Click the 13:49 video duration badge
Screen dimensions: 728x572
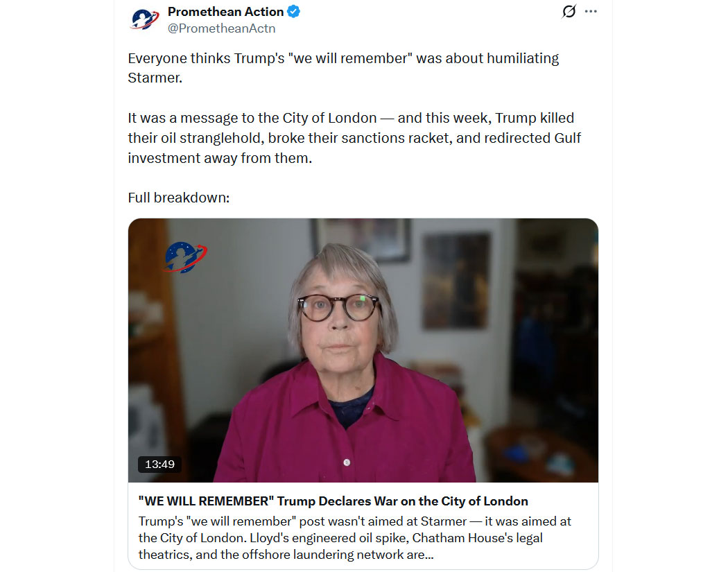[159, 465]
